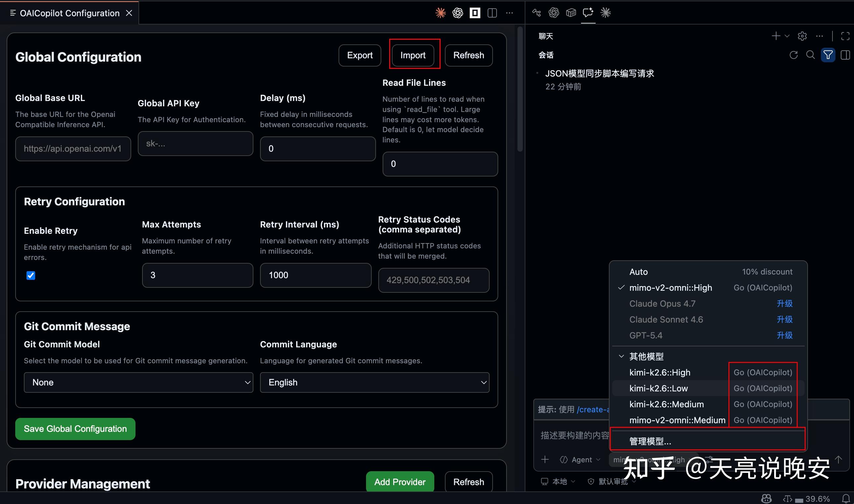Open the Git Commit Model dropdown set to None
Image resolution: width=854 pixels, height=504 pixels.
(138, 382)
